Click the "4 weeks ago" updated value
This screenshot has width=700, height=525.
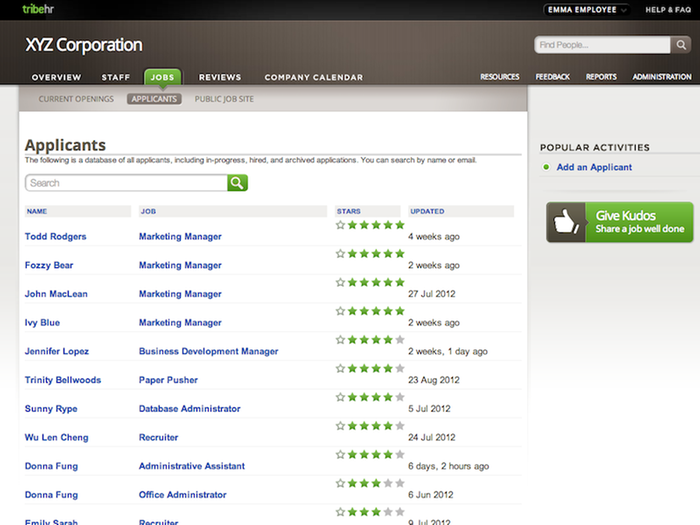(433, 237)
